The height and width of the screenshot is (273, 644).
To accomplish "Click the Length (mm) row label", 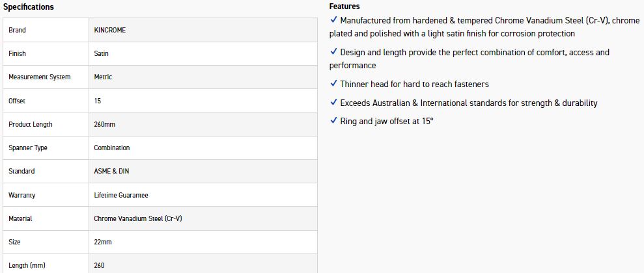I will tap(27, 266).
